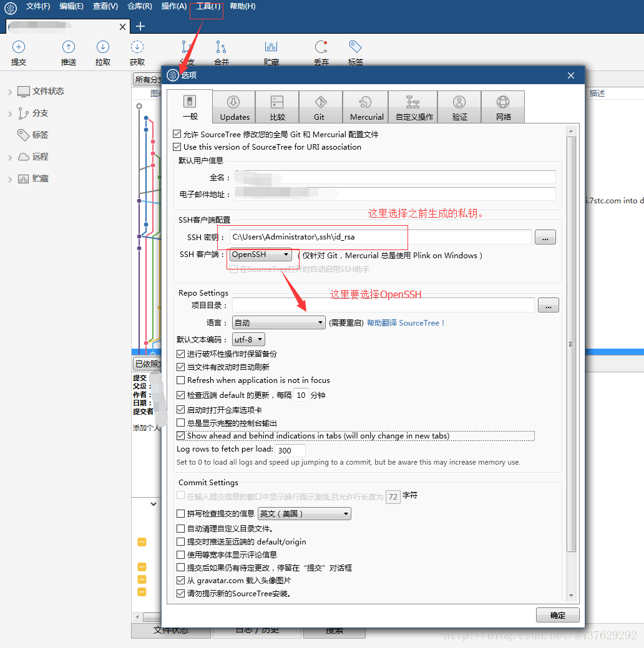Enable Refresh when application is not in focus
The height and width of the screenshot is (648, 644).
(x=180, y=380)
